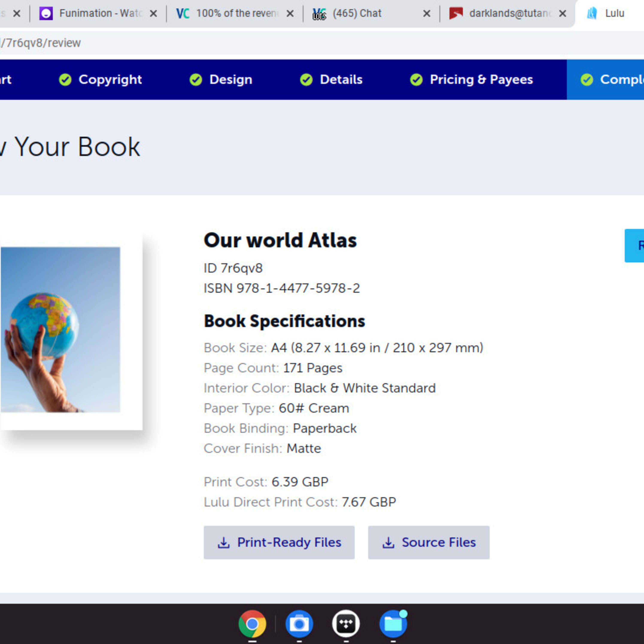Download the Print-Ready Files
Screen dimensions: 644x644
(x=279, y=543)
